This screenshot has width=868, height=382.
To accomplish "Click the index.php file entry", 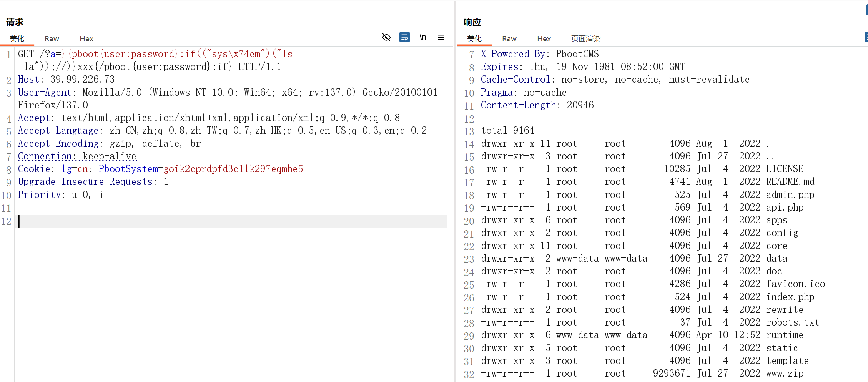I will tap(790, 297).
